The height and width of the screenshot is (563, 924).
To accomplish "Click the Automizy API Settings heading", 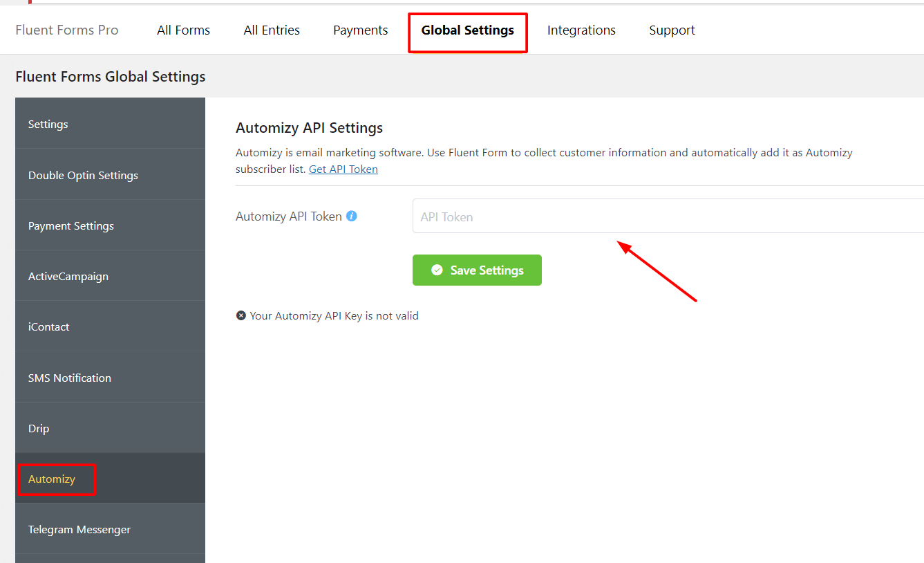I will pos(310,128).
